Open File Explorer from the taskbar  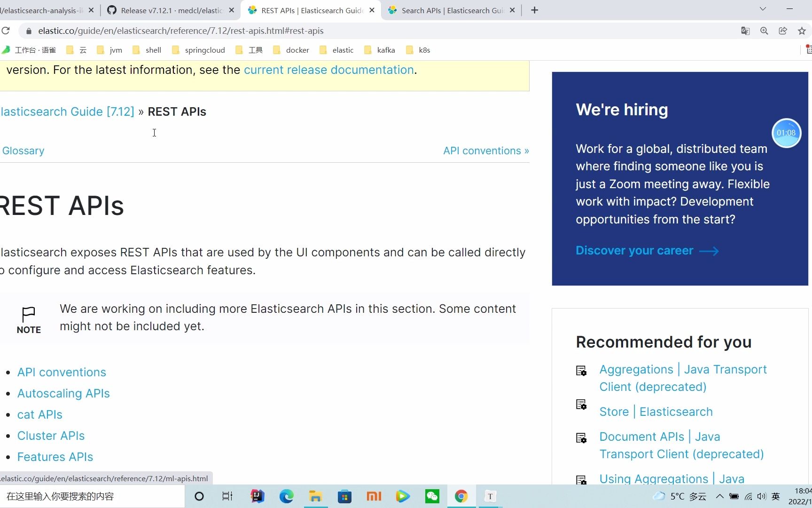[315, 496]
